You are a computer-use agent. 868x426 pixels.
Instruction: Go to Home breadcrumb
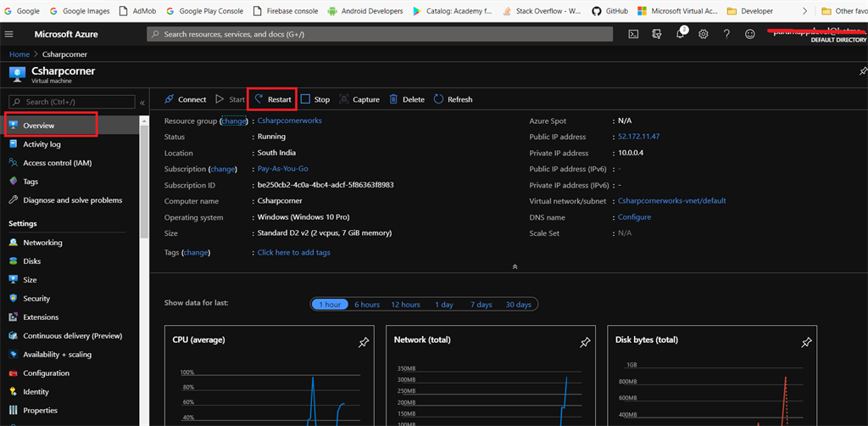pos(19,54)
